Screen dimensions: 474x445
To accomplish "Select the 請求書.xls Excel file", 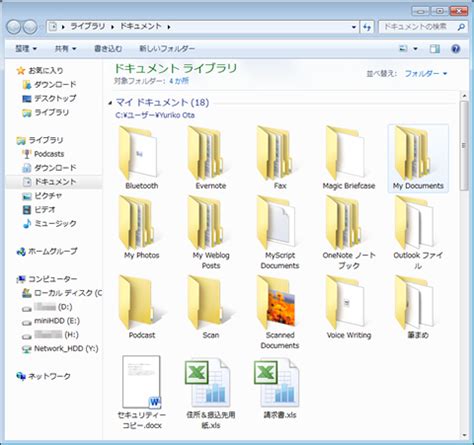I will (x=279, y=387).
